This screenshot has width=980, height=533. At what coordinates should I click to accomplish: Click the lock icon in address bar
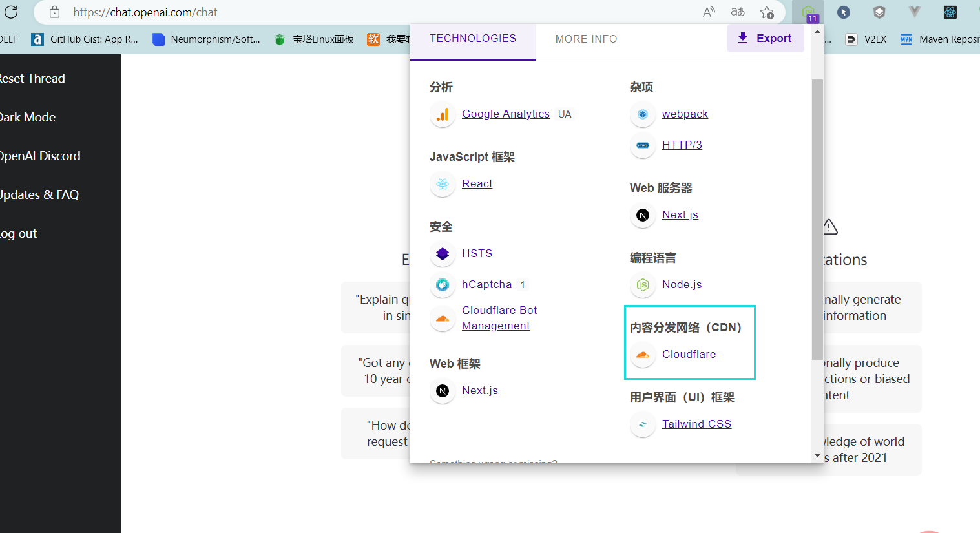point(55,12)
